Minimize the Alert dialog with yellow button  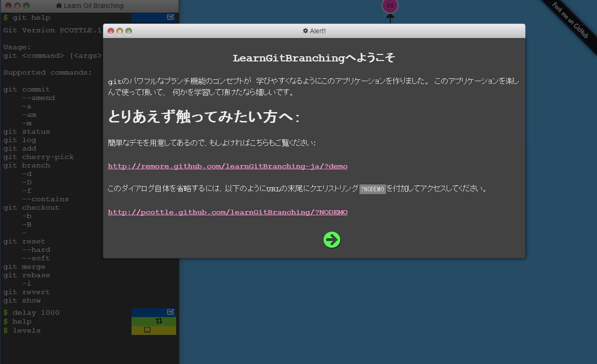[x=120, y=31]
